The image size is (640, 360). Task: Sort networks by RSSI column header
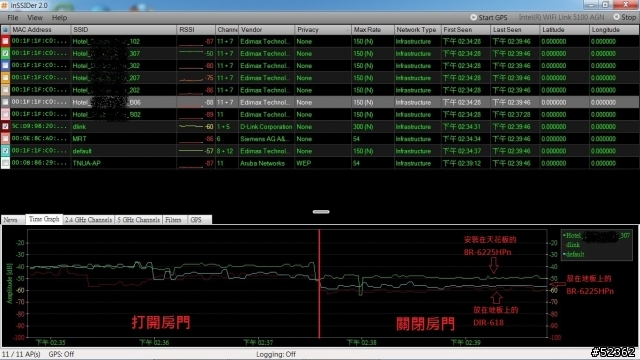(196, 30)
